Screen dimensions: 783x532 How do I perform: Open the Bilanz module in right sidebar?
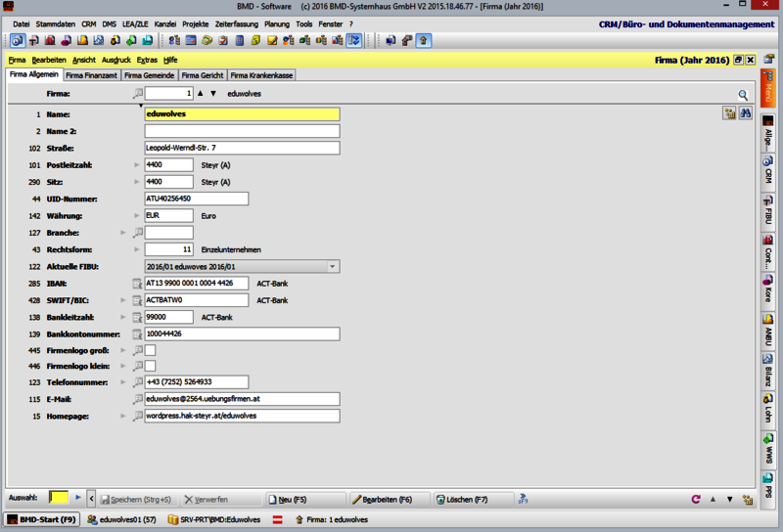[x=768, y=371]
